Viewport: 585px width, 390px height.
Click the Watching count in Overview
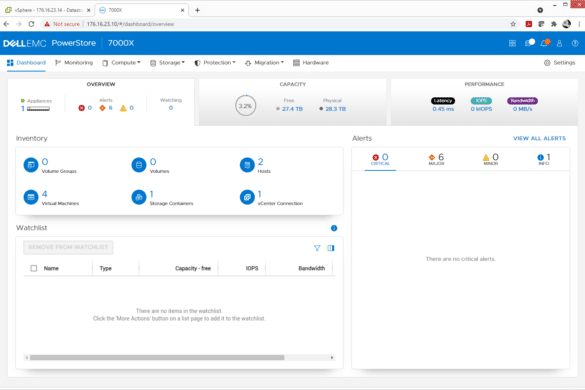point(171,108)
